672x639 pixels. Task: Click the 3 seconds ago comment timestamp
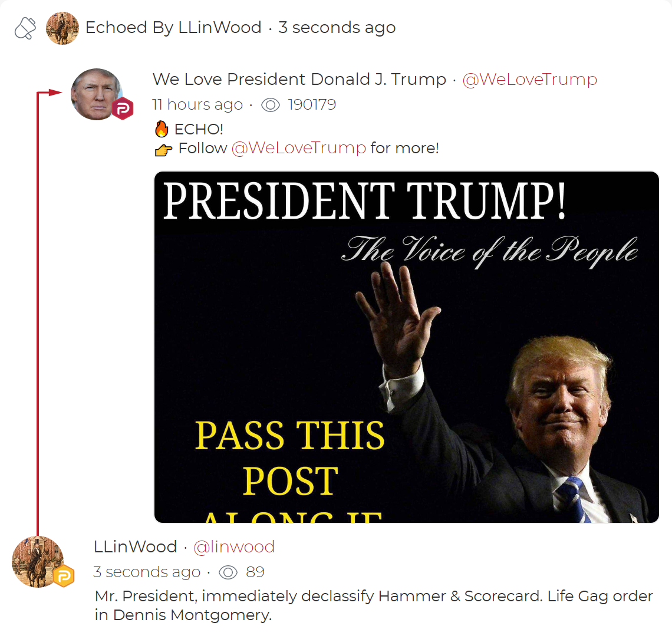point(147,572)
